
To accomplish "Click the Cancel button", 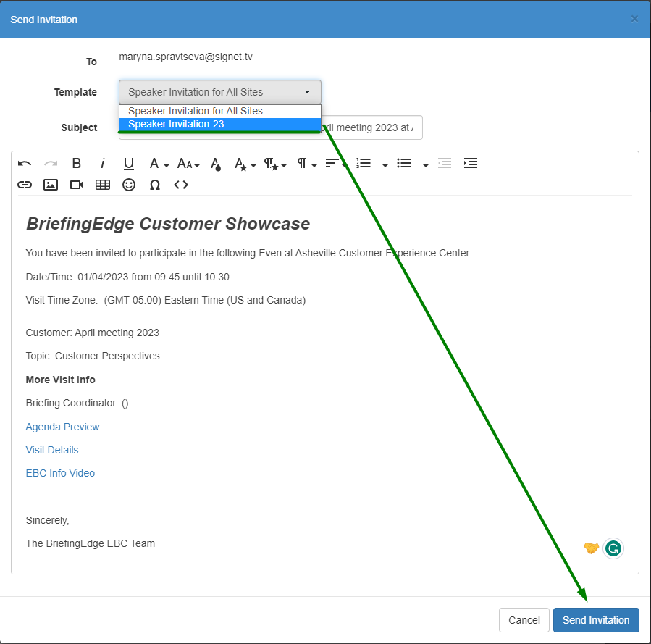I will [524, 620].
